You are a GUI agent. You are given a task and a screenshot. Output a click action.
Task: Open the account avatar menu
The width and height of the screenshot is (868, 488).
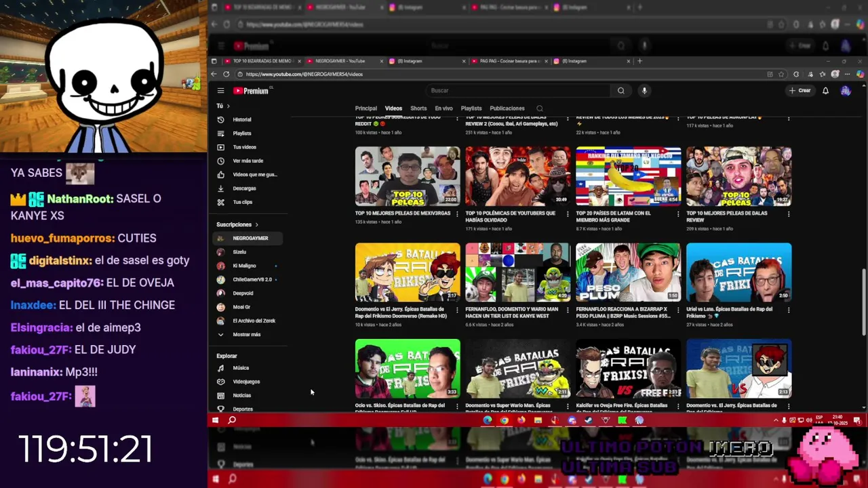(x=846, y=91)
